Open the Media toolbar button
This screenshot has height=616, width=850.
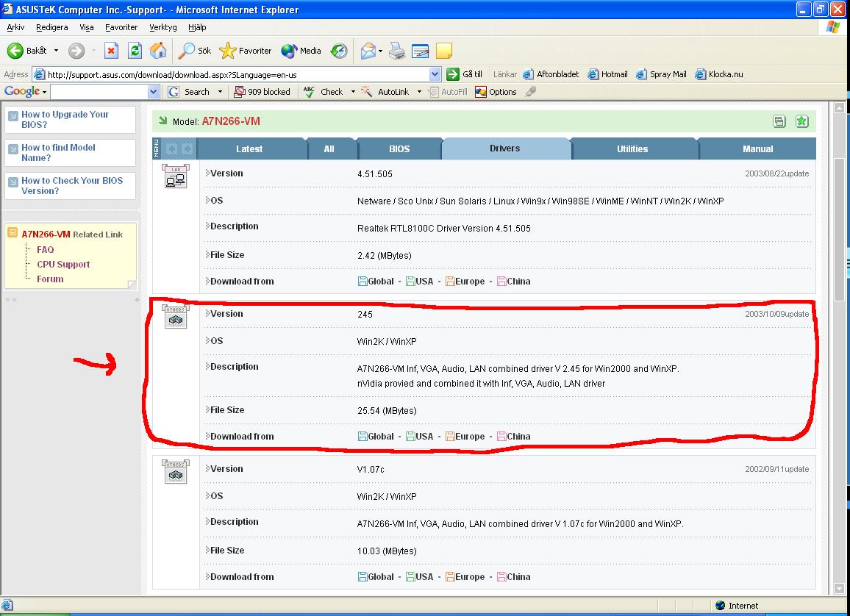coord(301,51)
